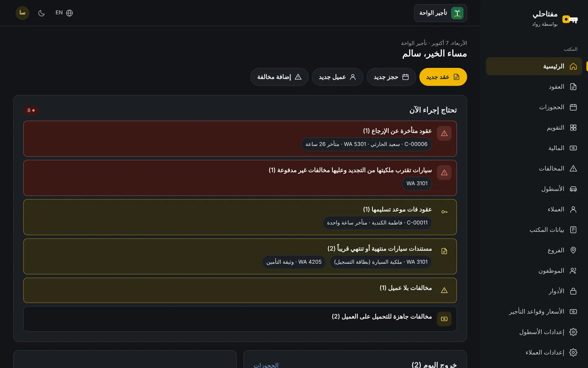Click chip WA 3101 ملكية السيارة
The image size is (588, 368).
coord(381,262)
